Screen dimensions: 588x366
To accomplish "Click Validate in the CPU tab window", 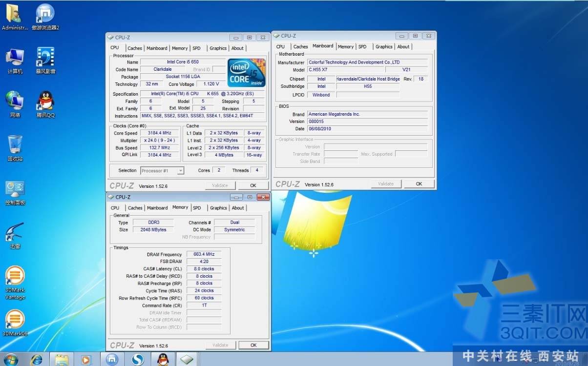I will pyautogui.click(x=220, y=185).
